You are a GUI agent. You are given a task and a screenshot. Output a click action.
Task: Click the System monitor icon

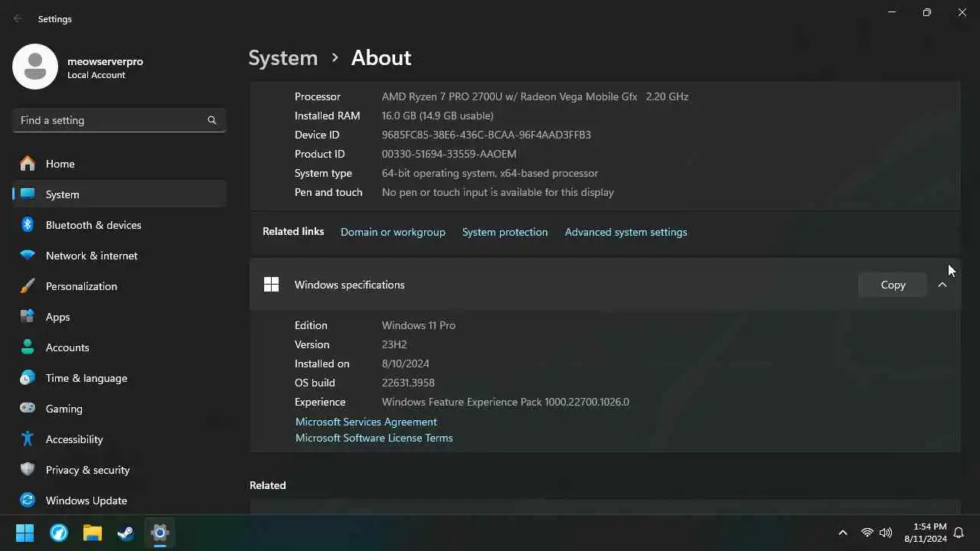pyautogui.click(x=28, y=194)
